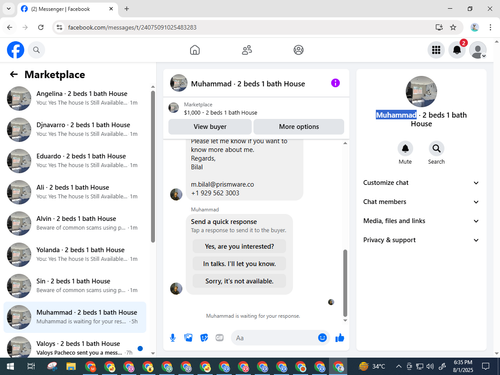Screen dimensions: 500x375
Task: Click the Facebook search magnifier icon
Action: (36, 50)
